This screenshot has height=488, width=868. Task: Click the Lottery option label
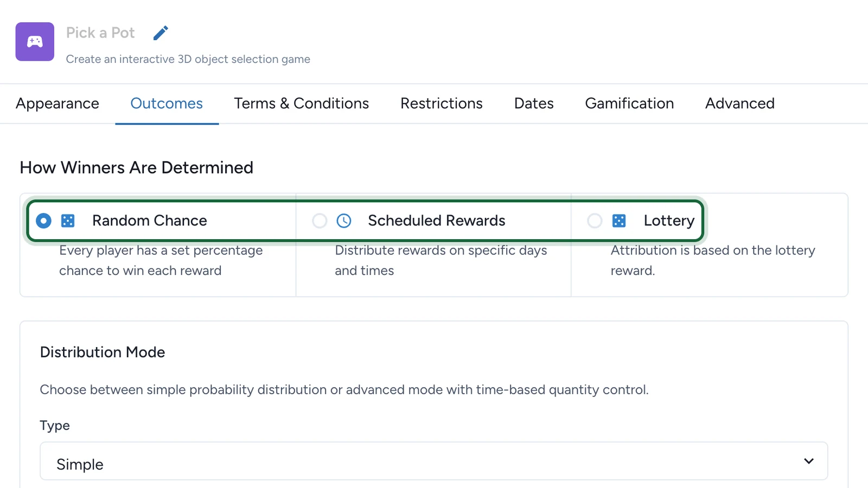[x=669, y=221]
